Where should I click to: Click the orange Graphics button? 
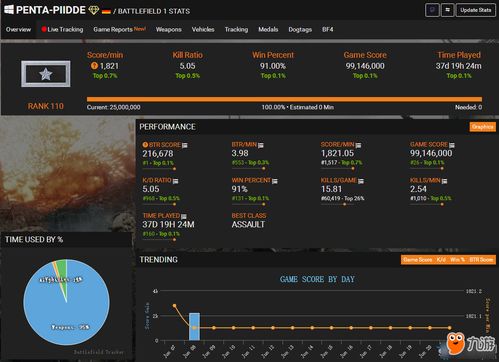tap(482, 127)
